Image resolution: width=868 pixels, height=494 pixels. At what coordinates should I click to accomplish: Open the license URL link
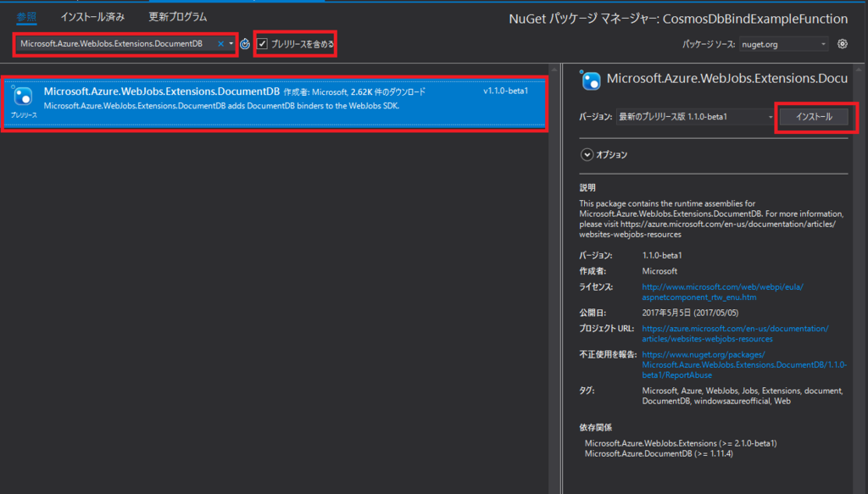pos(722,292)
